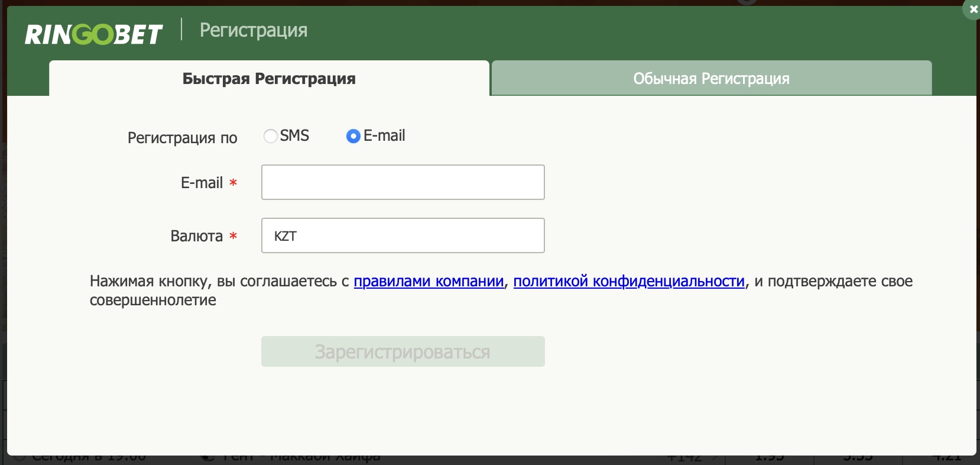The image size is (980, 465).
Task: Open the политикой конфиденциальности link
Action: point(629,281)
